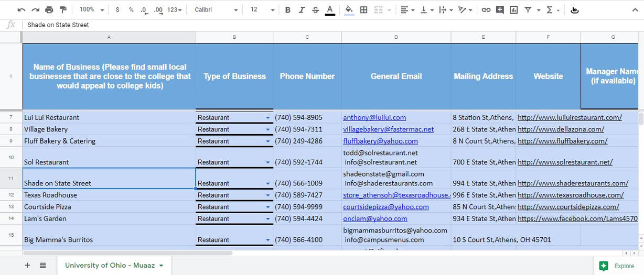Open the luiluirestaurant.com website link
The image size is (644, 275).
(570, 117)
